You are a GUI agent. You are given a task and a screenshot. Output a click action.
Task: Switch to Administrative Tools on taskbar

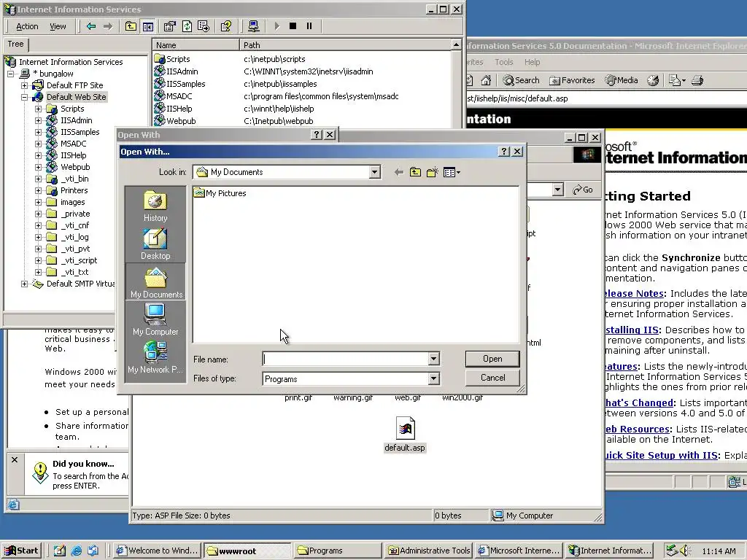[429, 551]
